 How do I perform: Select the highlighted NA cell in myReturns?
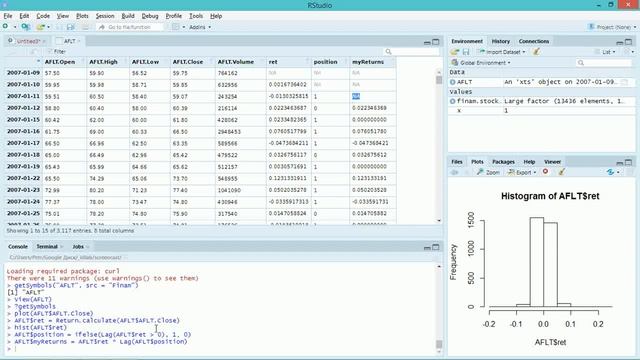pyautogui.click(x=356, y=96)
